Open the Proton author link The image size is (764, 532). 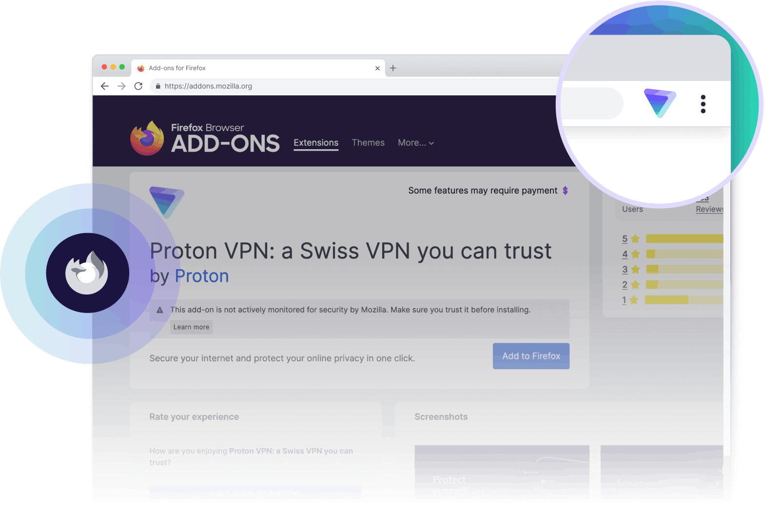[202, 276]
